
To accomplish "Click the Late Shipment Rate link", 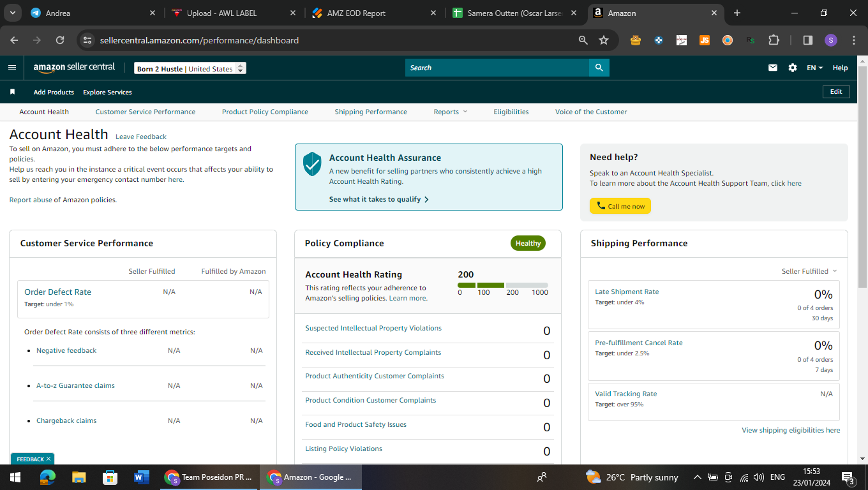I will [627, 292].
